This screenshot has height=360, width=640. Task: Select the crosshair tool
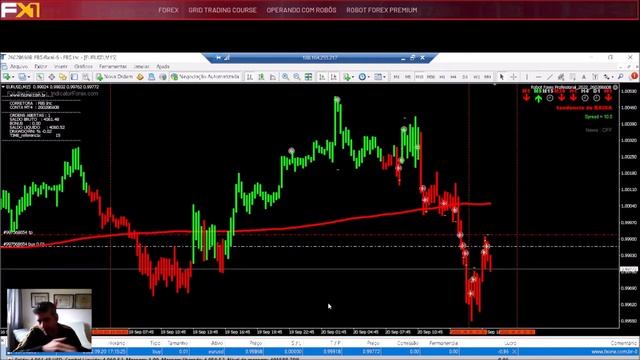tap(513, 77)
